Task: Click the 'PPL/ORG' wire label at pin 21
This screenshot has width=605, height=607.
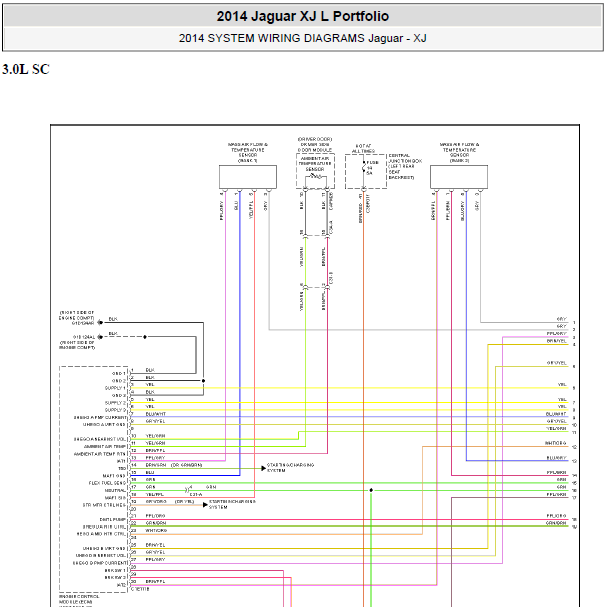Action: (155, 516)
